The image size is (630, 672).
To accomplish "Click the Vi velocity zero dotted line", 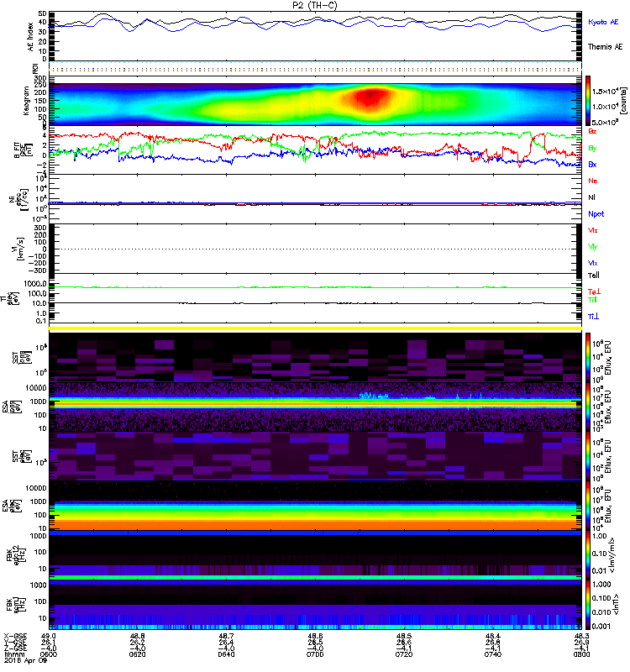I will pyautogui.click(x=316, y=249).
